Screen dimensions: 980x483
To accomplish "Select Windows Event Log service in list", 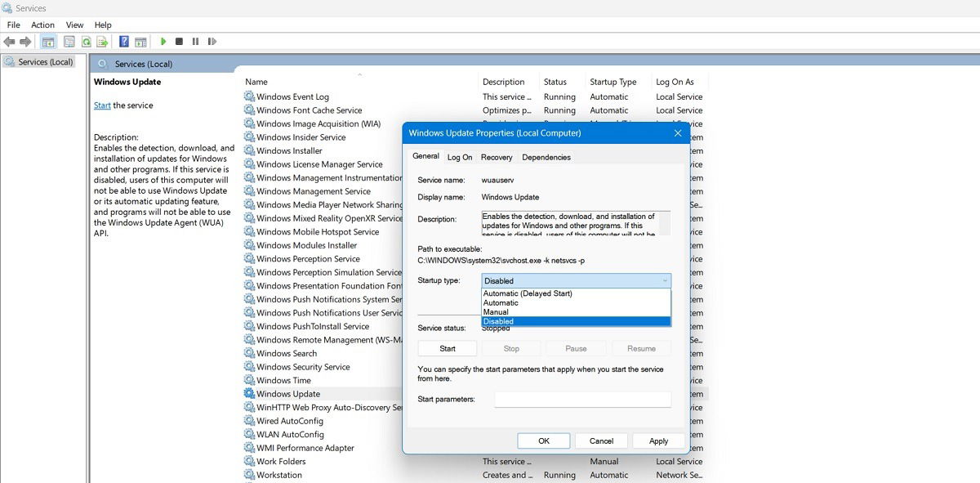I will pos(292,96).
